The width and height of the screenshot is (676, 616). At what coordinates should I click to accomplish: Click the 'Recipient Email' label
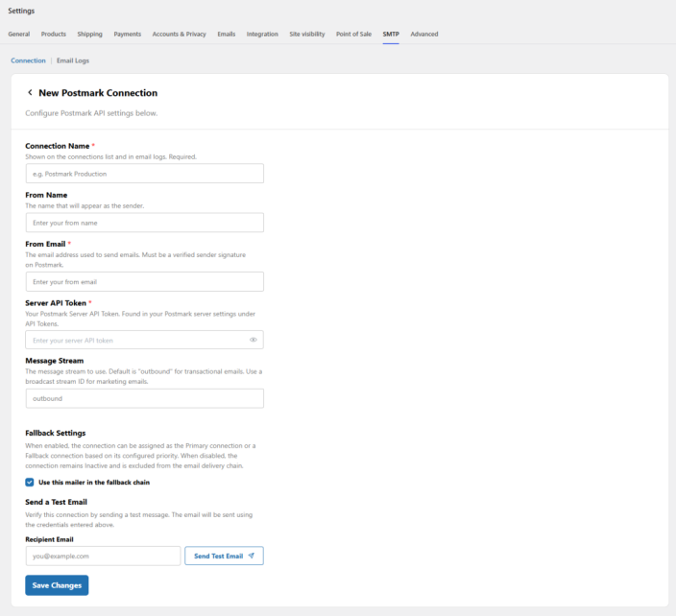(x=49, y=539)
